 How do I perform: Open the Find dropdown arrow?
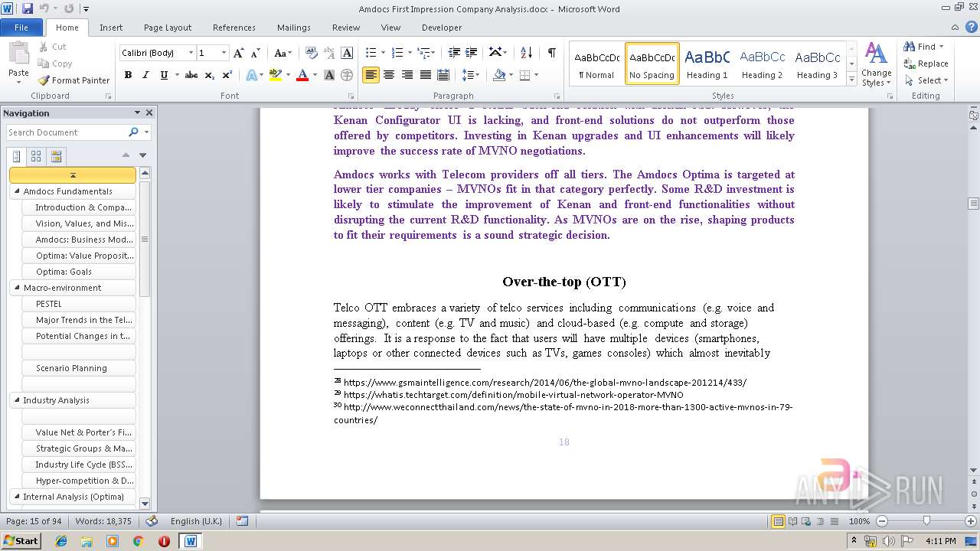941,47
